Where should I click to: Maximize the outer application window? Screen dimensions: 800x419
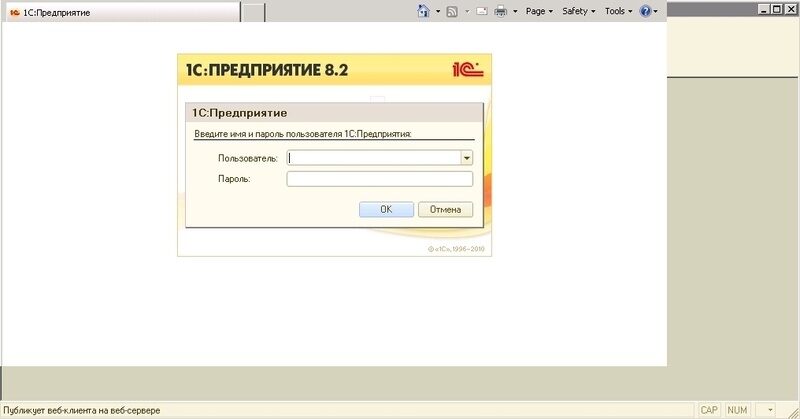(x=777, y=9)
